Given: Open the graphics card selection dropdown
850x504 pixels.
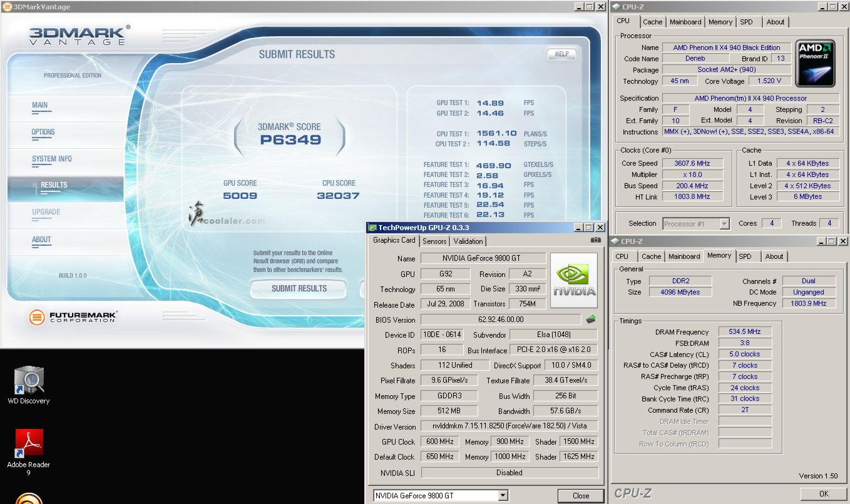Looking at the screenshot, I should (x=503, y=496).
